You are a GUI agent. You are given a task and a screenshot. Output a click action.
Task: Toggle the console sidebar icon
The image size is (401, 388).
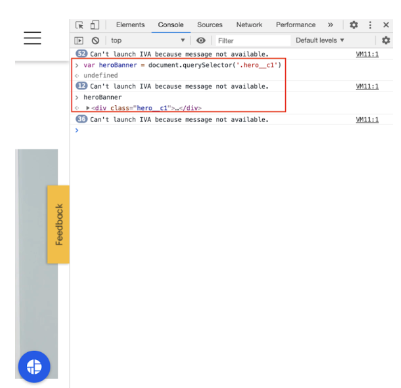(x=79, y=41)
